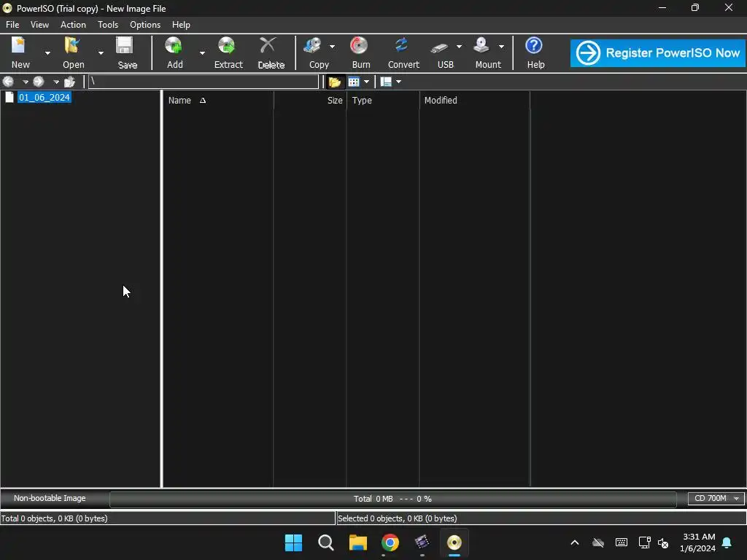The width and height of the screenshot is (747, 560).
Task: Click the Forward navigation arrow icon
Action: (x=39, y=82)
